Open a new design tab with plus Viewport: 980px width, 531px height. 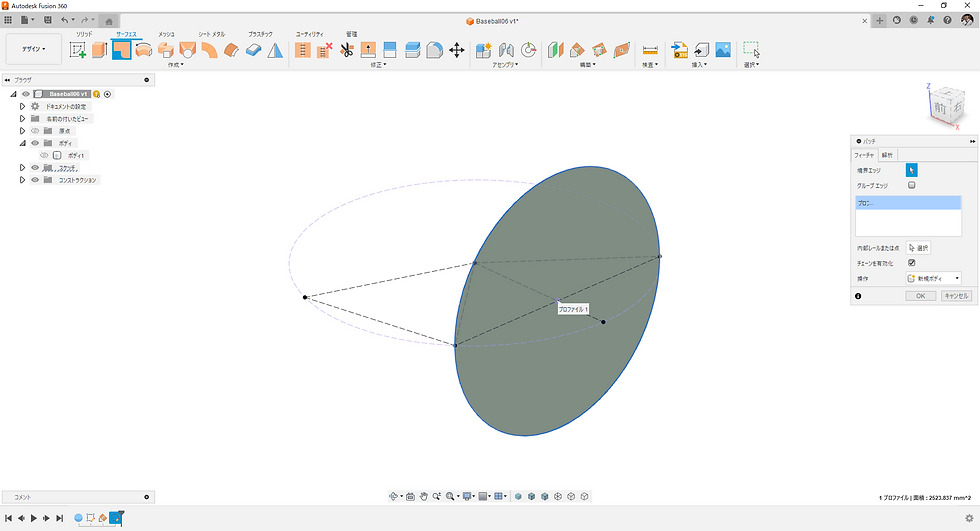coord(879,21)
